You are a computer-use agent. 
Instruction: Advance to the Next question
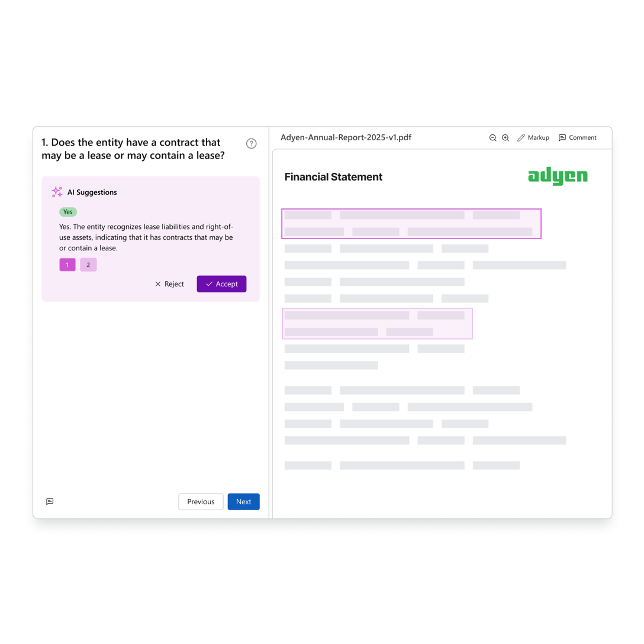coord(243,501)
